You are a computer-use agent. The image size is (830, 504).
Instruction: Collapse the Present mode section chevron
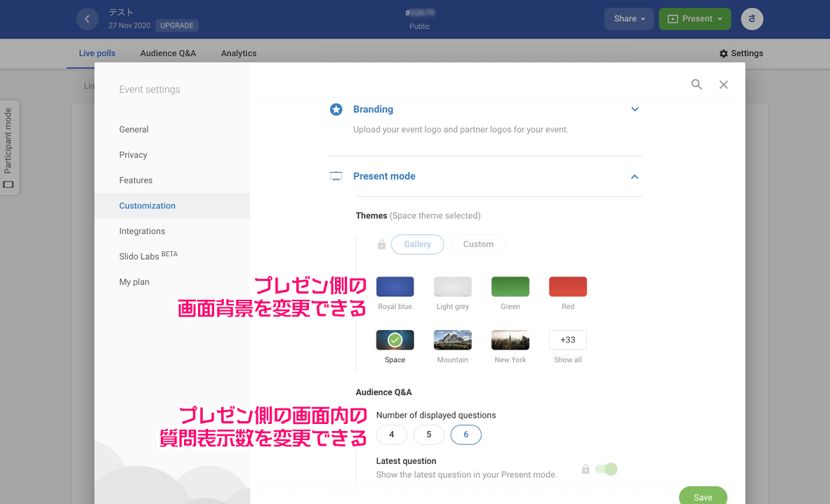pos(635,176)
